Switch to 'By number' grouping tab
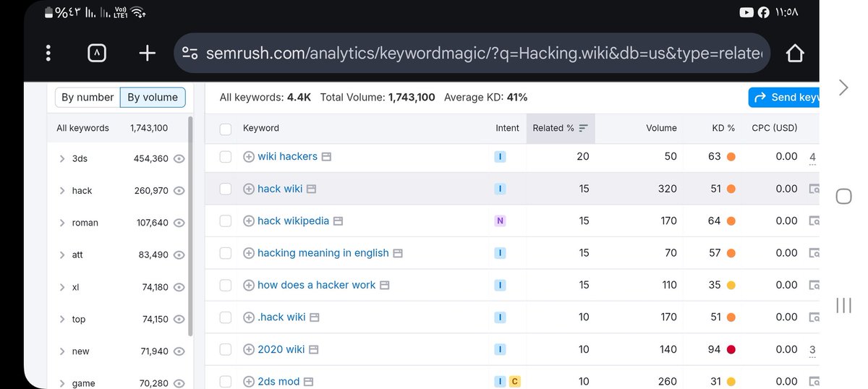 pyautogui.click(x=88, y=98)
